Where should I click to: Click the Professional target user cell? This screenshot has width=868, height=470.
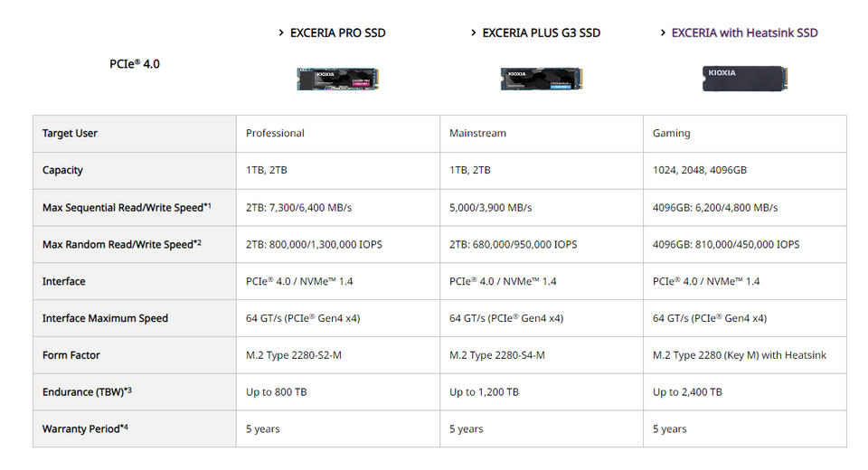[x=338, y=134]
